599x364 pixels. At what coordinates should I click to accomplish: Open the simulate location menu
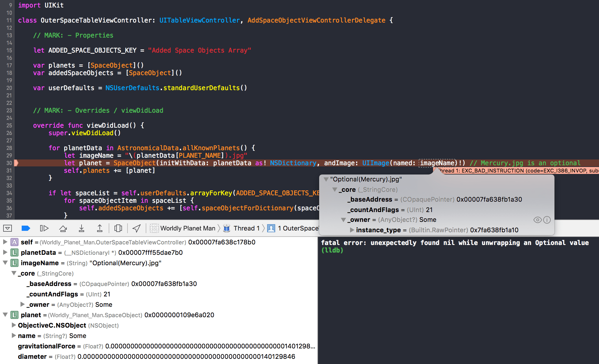click(x=136, y=228)
